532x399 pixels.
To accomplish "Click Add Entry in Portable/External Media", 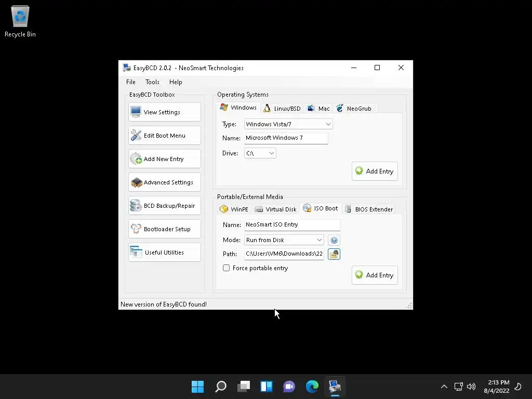I will [x=375, y=275].
